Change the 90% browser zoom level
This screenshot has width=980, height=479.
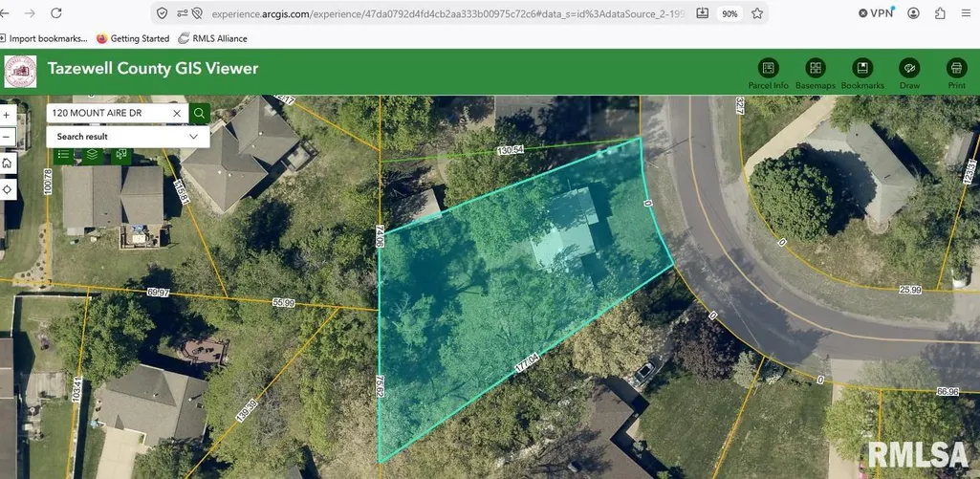pyautogui.click(x=730, y=13)
